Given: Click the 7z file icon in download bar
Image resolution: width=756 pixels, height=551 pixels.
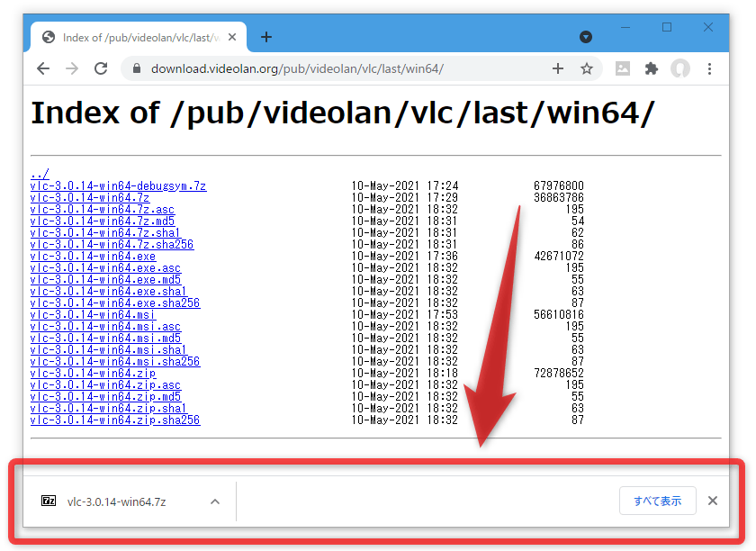Looking at the screenshot, I should (x=49, y=501).
